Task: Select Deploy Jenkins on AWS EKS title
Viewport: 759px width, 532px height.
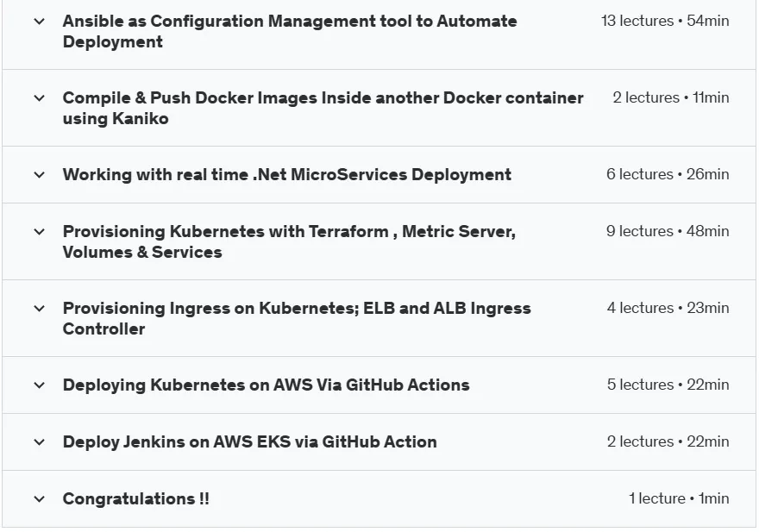Action: click(x=250, y=442)
